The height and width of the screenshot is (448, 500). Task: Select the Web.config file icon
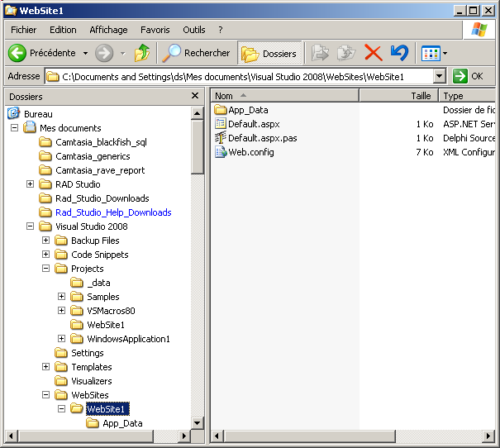tap(221, 152)
